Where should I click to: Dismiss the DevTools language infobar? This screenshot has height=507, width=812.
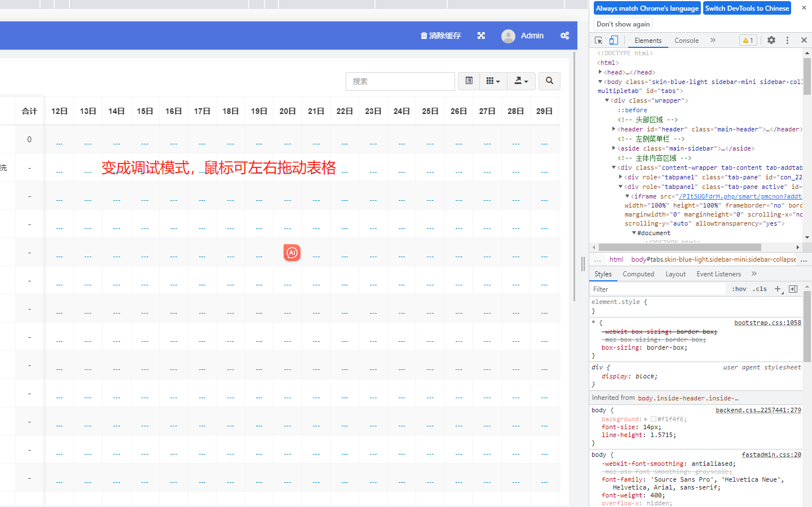[x=804, y=8]
